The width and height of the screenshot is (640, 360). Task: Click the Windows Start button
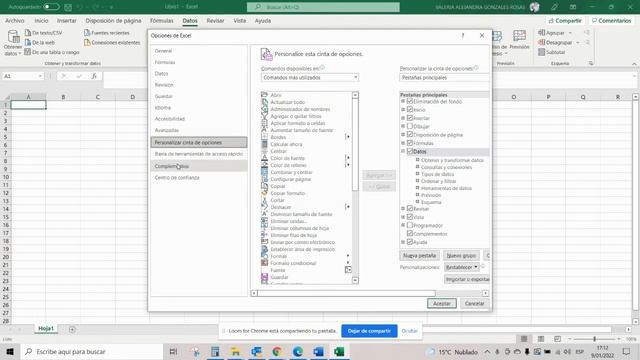pyautogui.click(x=10, y=351)
